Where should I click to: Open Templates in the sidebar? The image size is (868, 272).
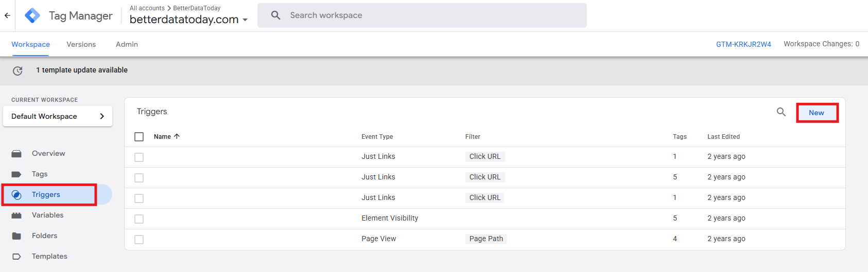tap(49, 256)
